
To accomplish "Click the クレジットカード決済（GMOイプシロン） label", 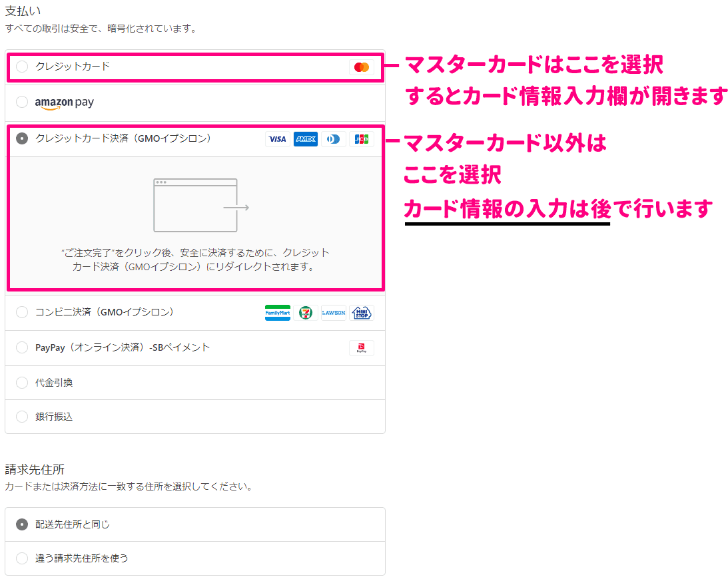I will (123, 138).
